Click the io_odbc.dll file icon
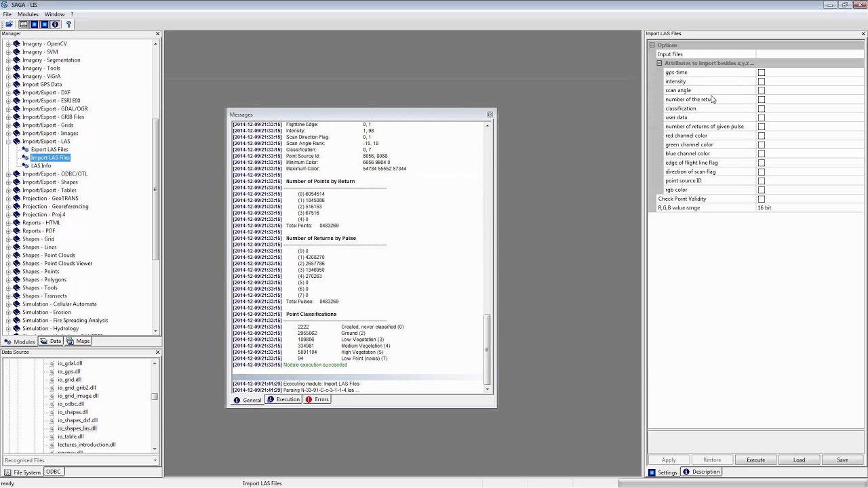The width and height of the screenshot is (868, 488). click(52, 404)
